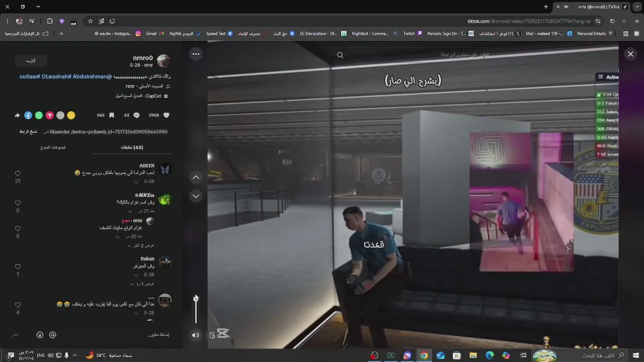Screen dimensions: 644x362
Task: Adjust the vertical volume slider
Action: (196, 309)
